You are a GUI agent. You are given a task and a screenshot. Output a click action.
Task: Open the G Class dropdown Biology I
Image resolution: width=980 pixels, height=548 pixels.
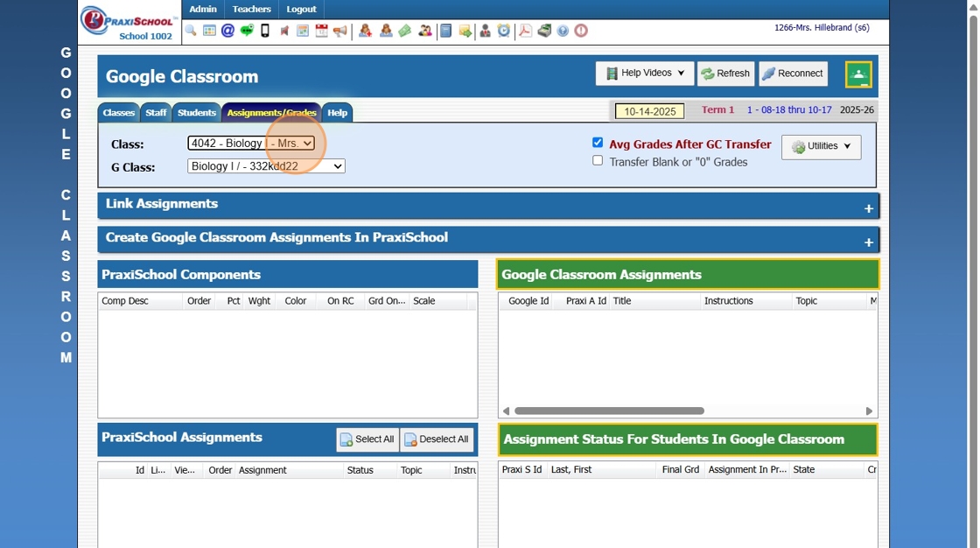266,166
